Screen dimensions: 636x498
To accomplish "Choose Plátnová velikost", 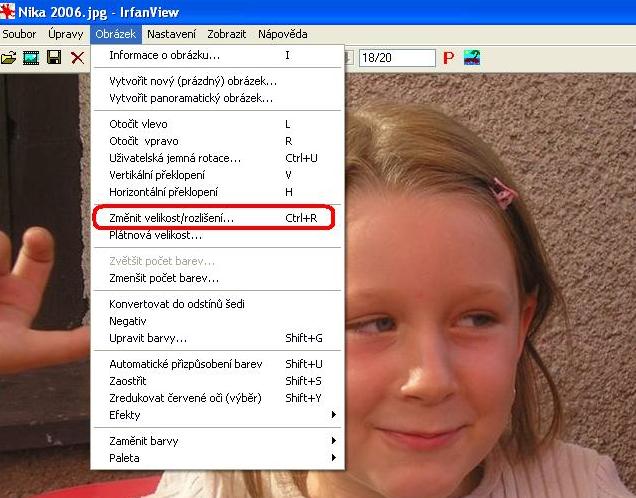I will (x=217, y=235).
